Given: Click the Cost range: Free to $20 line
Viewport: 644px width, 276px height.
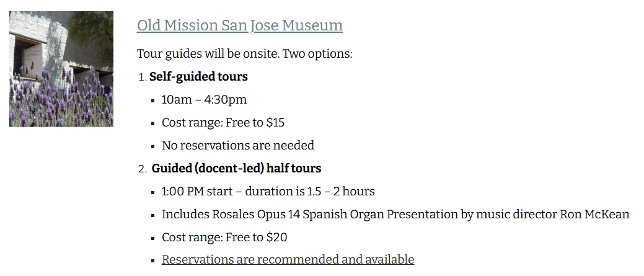Looking at the screenshot, I should coord(224,238).
